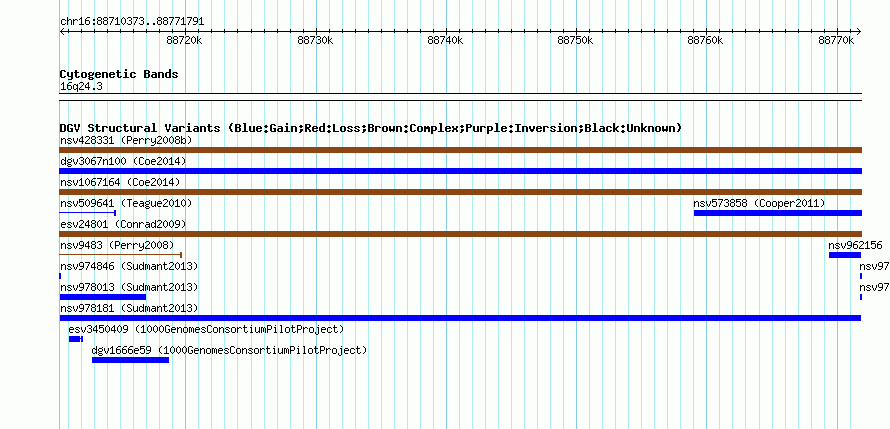Click the DGV Structural Variants track title
890x429 pixels.
click(x=370, y=128)
